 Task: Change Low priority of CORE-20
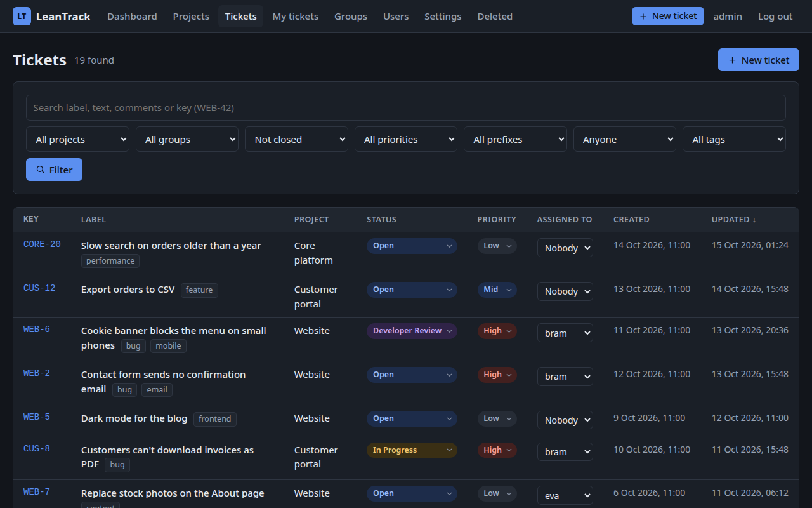[x=497, y=246]
